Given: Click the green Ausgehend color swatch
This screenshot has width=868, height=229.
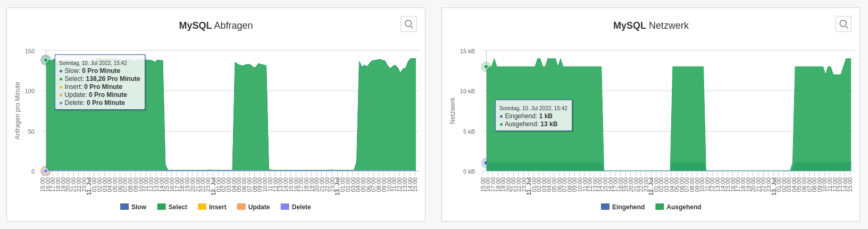Looking at the screenshot, I should (x=660, y=207).
